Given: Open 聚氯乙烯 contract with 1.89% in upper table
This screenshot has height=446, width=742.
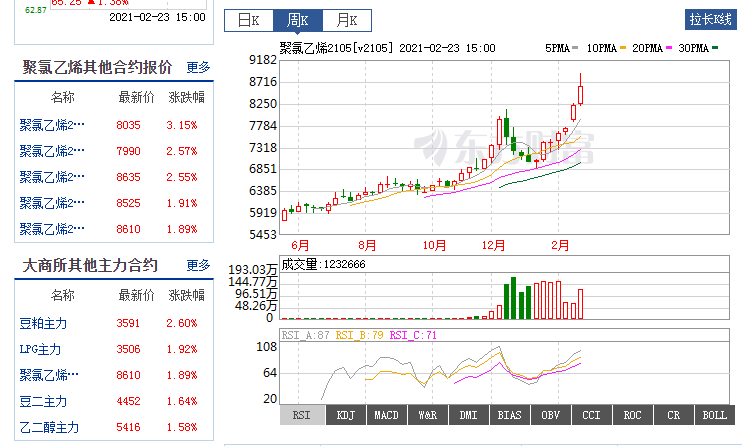Looking at the screenshot, I should pos(52,229).
